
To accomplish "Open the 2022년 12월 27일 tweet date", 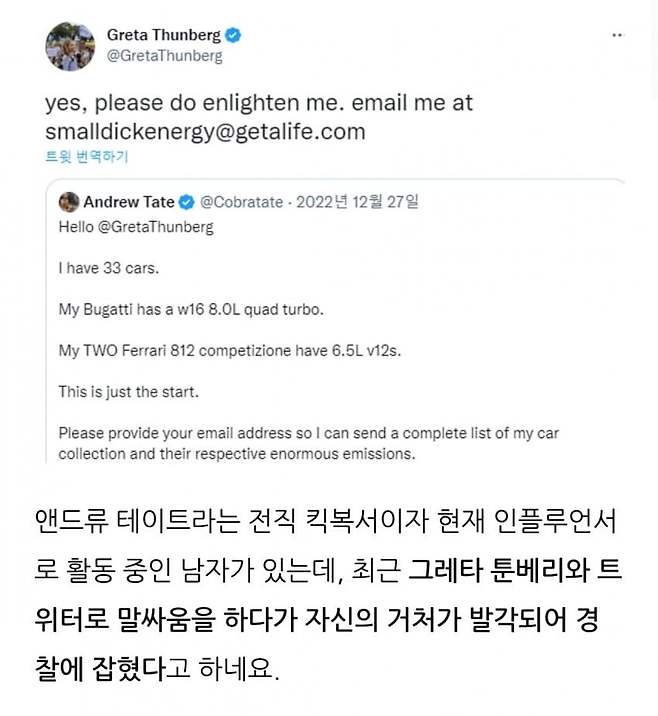I will click(x=354, y=202).
